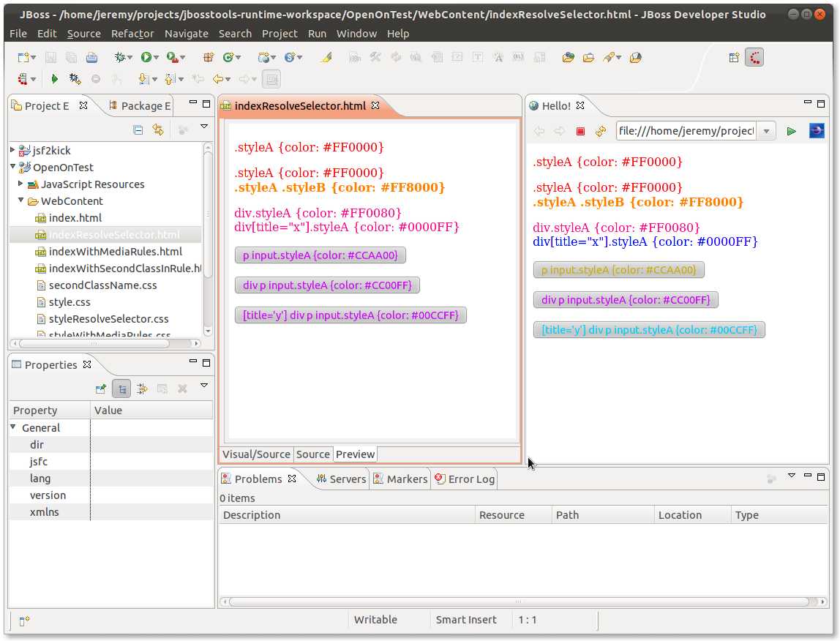Click the Print toolbar icon
The height and width of the screenshot is (641, 840).
91,57
